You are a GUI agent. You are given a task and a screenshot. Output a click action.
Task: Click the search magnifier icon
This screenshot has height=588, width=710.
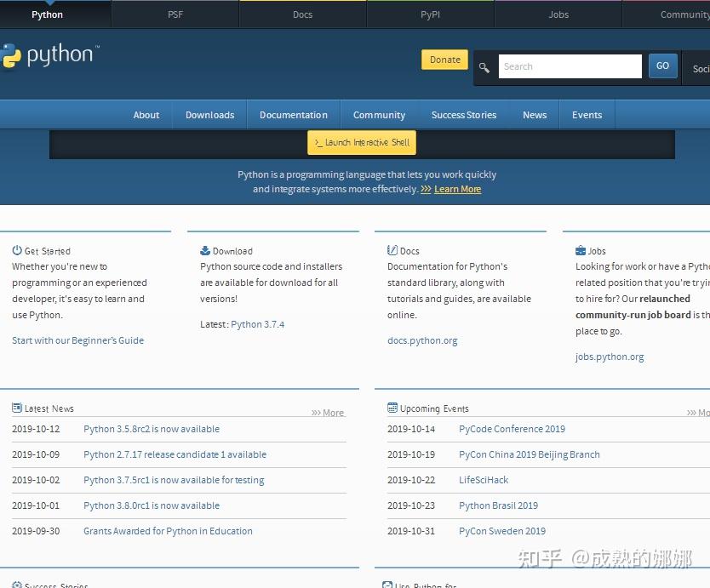[484, 66]
